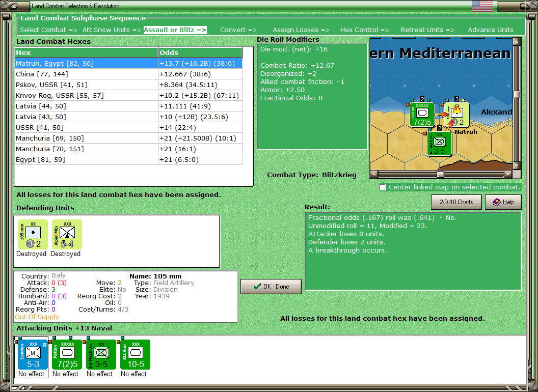538x392 pixels.
Task: Click the US flag icon in title bar
Action: click(x=482, y=6)
